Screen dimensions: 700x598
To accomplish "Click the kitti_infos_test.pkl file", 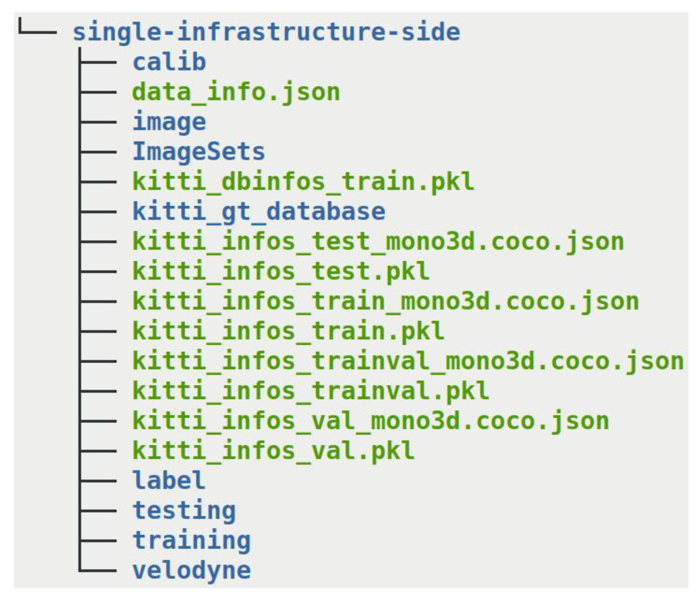I will point(281,271).
